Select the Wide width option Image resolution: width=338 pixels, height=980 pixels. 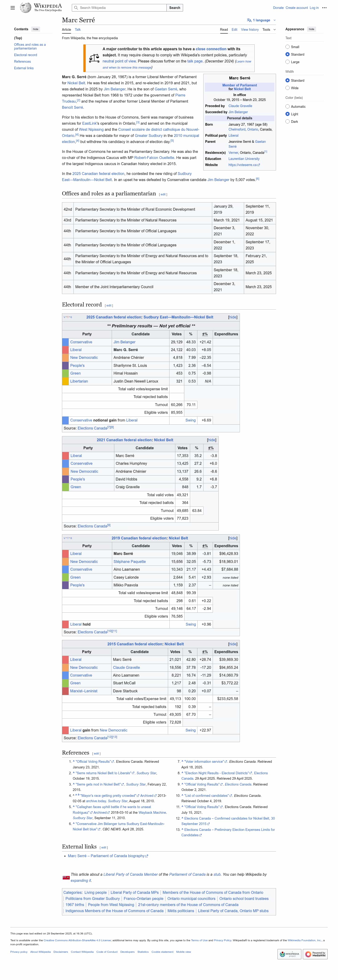[x=288, y=88]
